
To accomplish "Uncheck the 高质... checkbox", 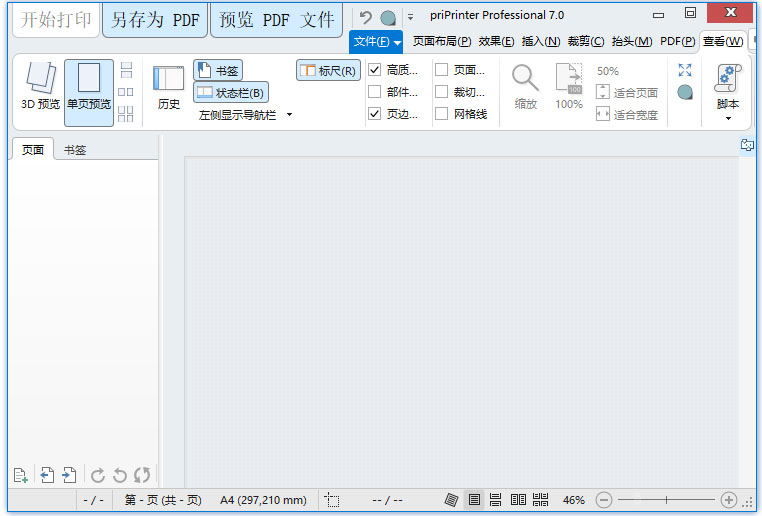I will (x=375, y=70).
